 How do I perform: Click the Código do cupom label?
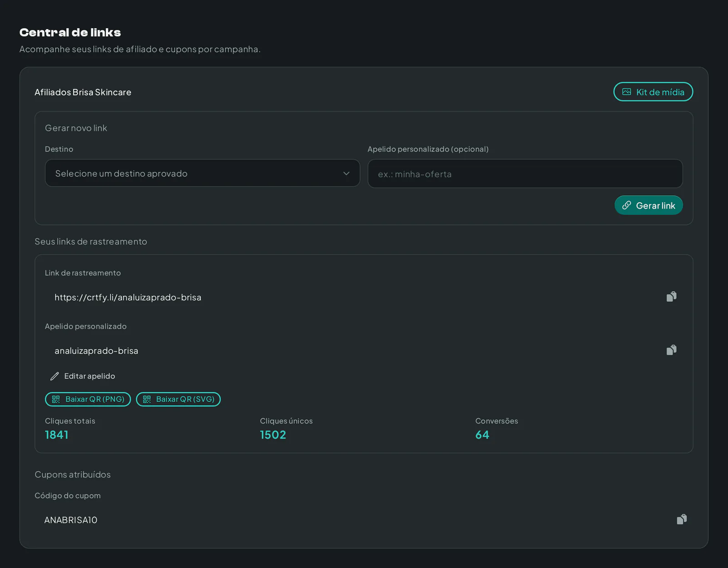[x=68, y=496]
